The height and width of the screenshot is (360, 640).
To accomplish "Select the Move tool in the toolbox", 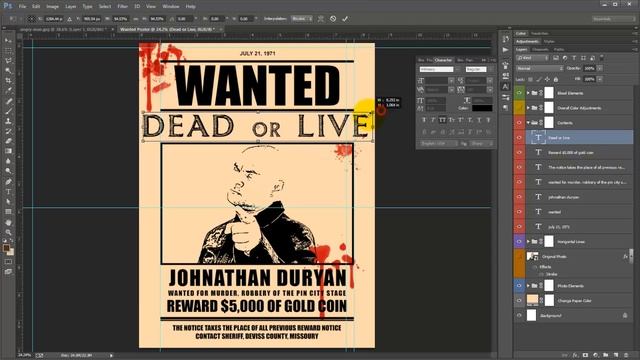I will coord(8,40).
